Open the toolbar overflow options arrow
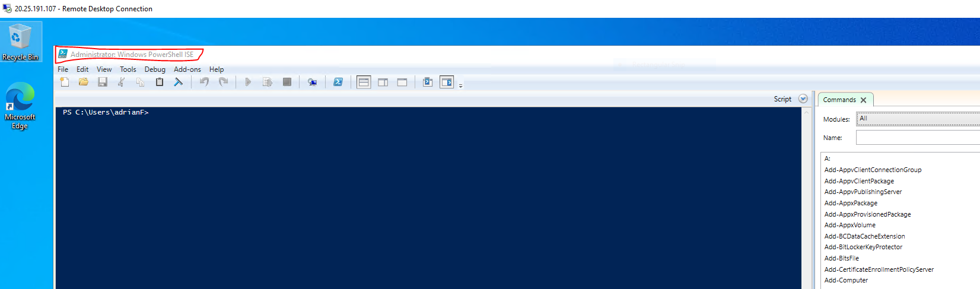 pos(460,85)
